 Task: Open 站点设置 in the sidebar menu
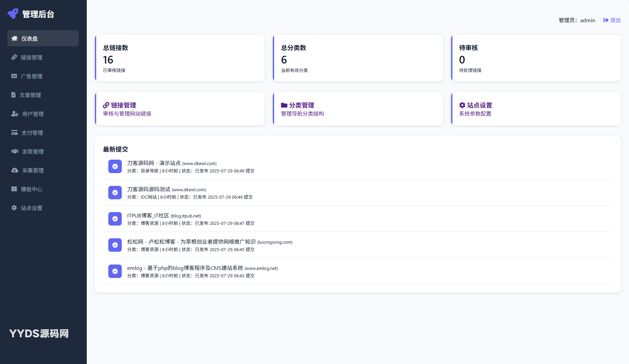(31, 208)
